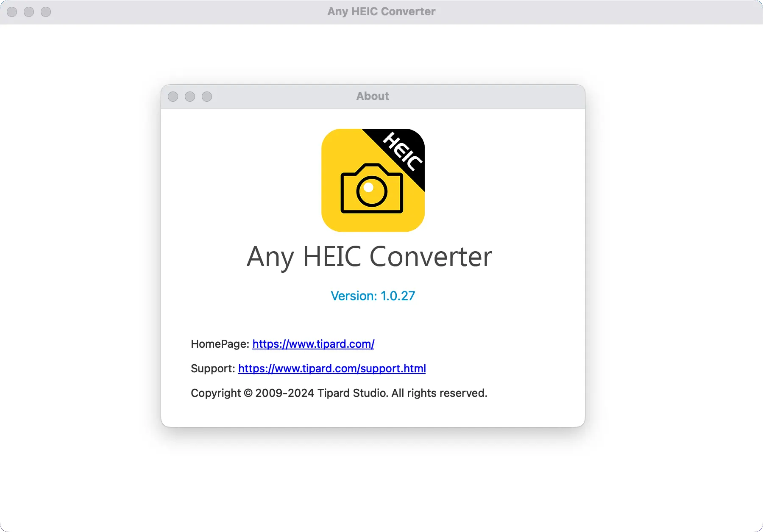Open the Tipard support.html link
The image size is (763, 532).
point(332,369)
